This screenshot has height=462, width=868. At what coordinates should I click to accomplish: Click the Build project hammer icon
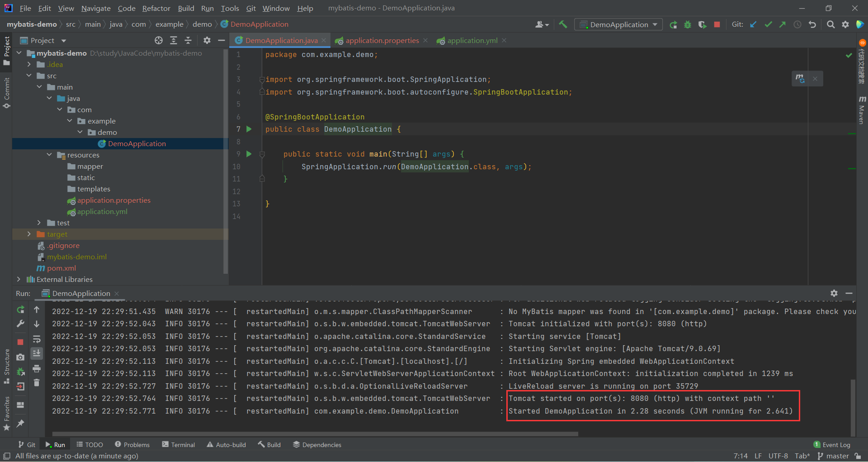coord(563,24)
